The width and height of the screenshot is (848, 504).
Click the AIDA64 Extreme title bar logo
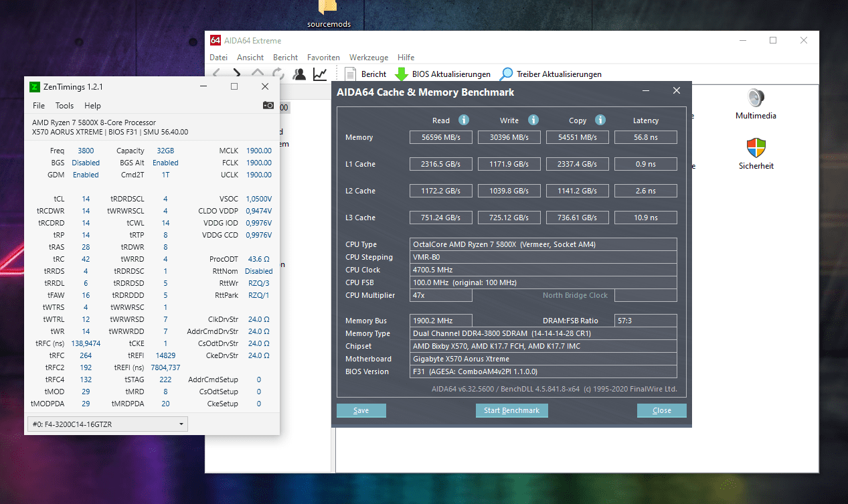216,40
